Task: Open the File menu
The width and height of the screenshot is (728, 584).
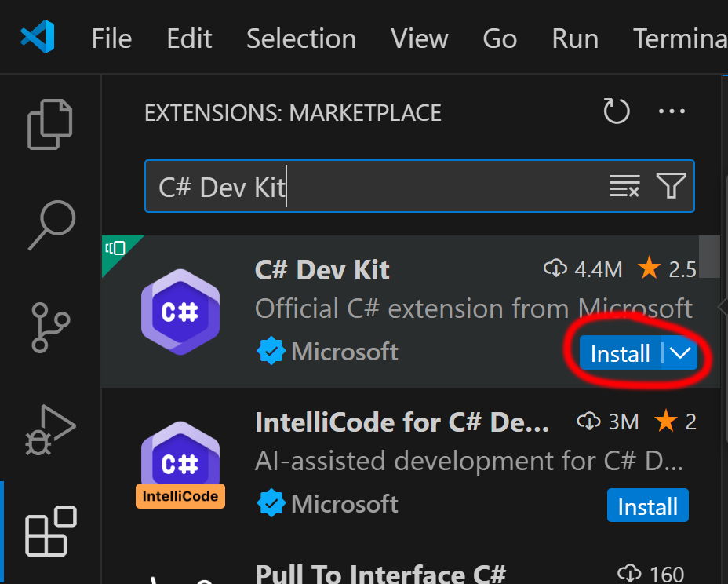Action: (x=111, y=38)
